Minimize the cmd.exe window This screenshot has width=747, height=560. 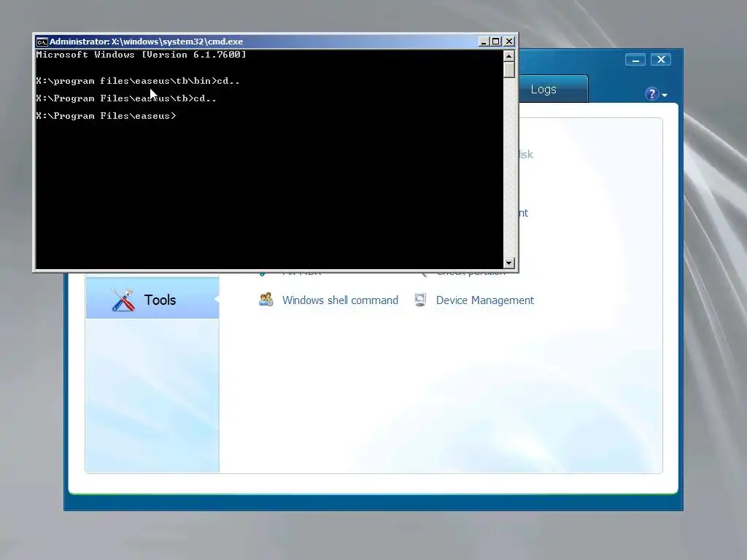484,42
